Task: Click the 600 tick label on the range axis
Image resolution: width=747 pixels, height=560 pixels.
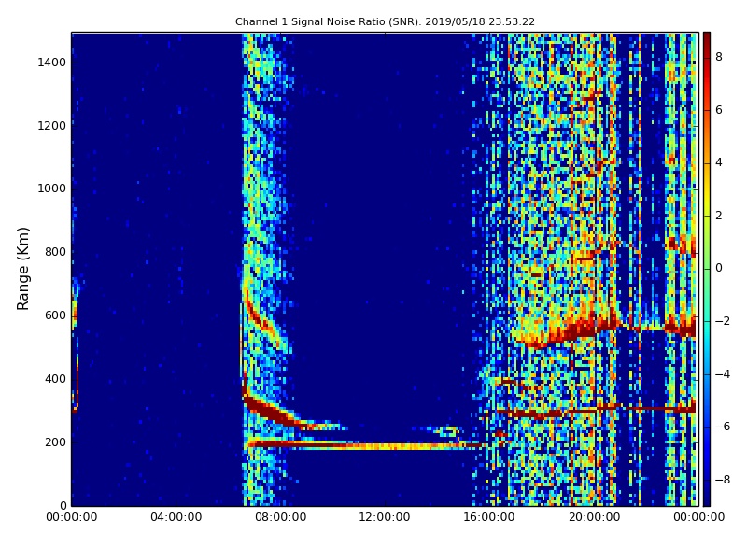Action: [x=55, y=315]
